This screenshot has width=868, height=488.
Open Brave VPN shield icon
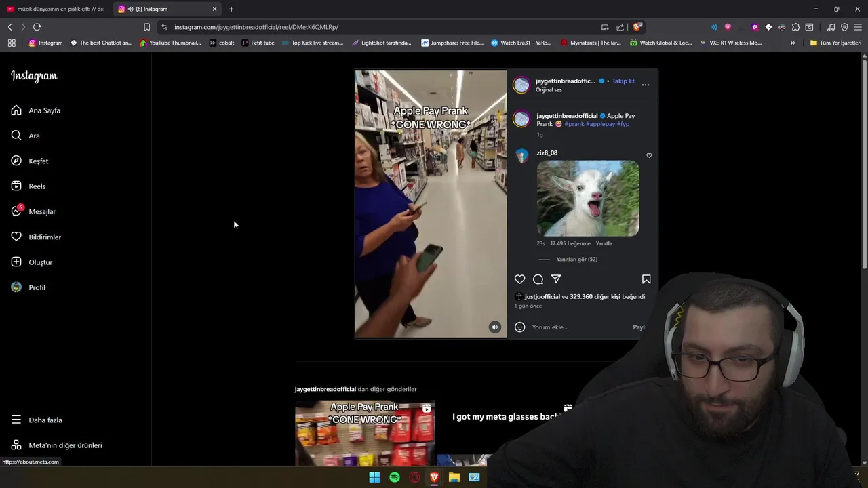(844, 27)
